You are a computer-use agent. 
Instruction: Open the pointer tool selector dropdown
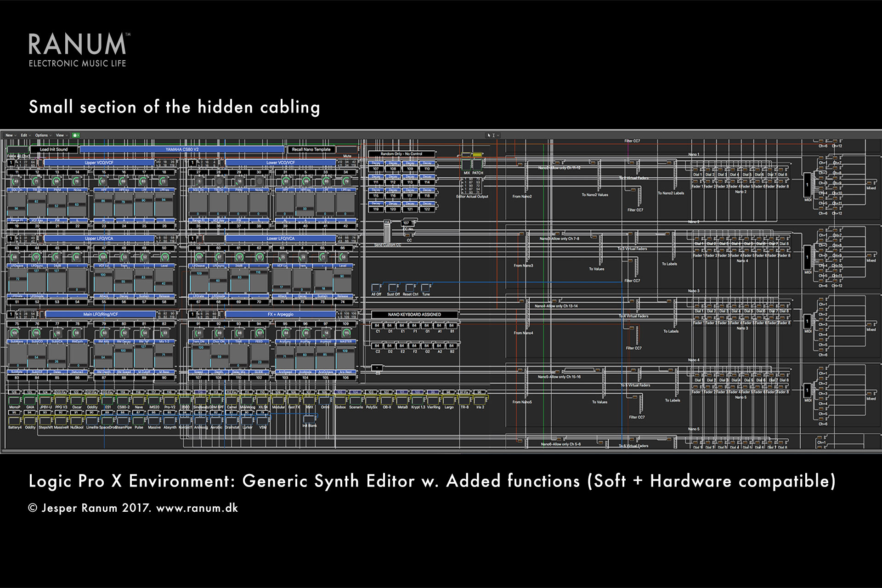click(494, 136)
